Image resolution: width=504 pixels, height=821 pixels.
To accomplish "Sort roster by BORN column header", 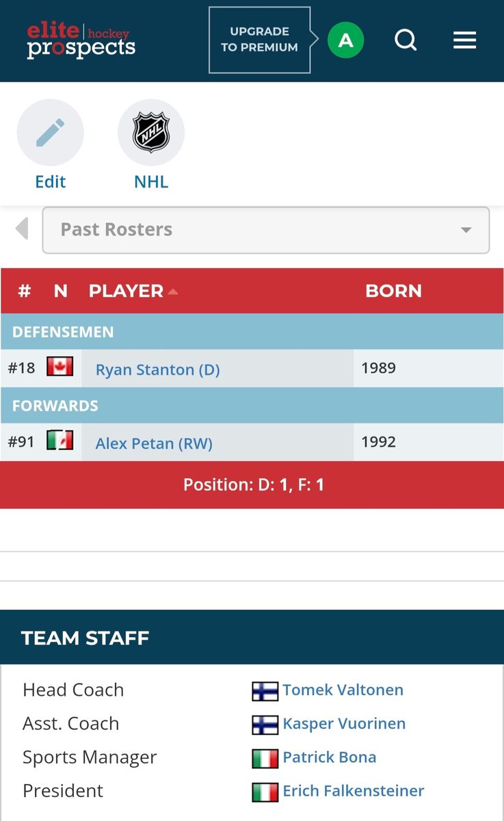I will point(393,291).
